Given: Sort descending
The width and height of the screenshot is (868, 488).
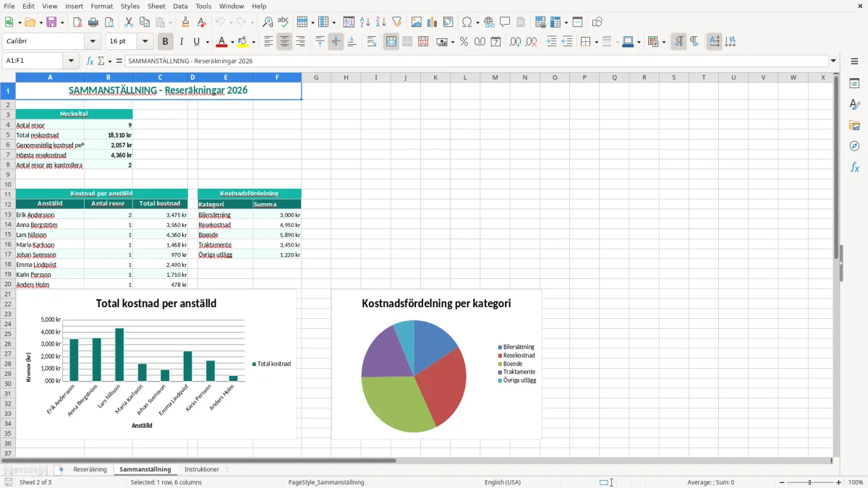Looking at the screenshot, I should coord(381,22).
